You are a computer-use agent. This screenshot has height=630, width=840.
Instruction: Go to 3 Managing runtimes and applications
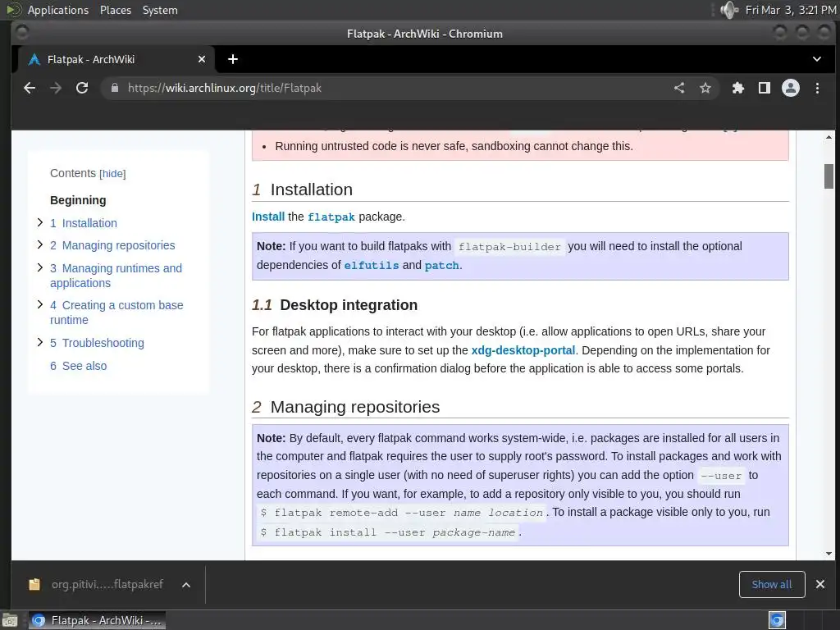(x=116, y=276)
